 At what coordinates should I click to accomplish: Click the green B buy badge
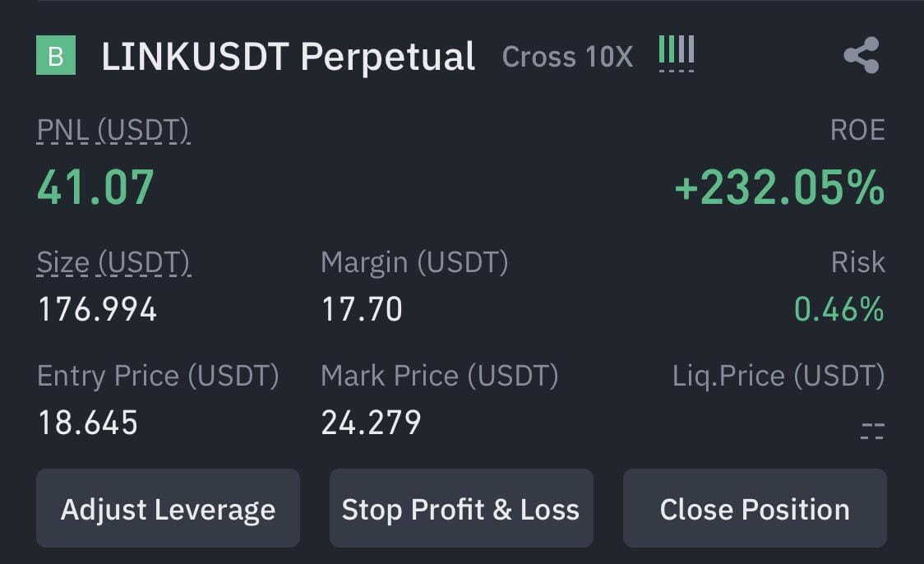[x=56, y=55]
